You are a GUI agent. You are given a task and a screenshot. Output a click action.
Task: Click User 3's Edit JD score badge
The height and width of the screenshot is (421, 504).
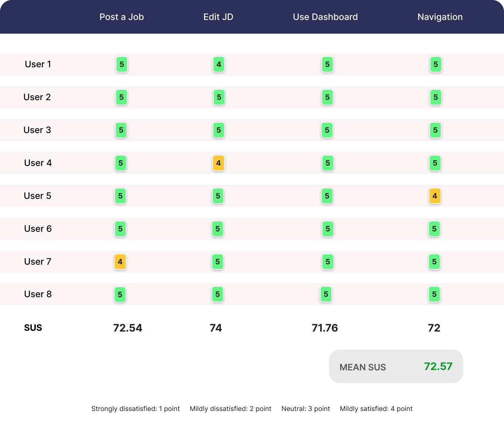[219, 130]
